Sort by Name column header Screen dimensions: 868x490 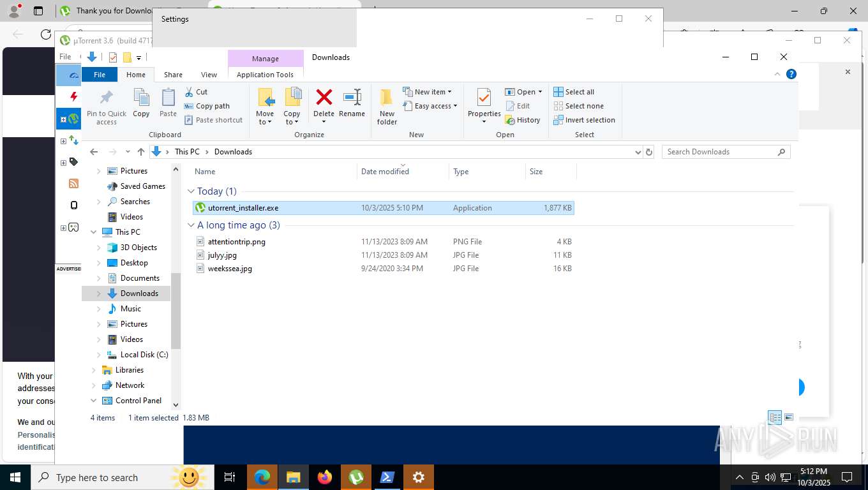click(273, 172)
